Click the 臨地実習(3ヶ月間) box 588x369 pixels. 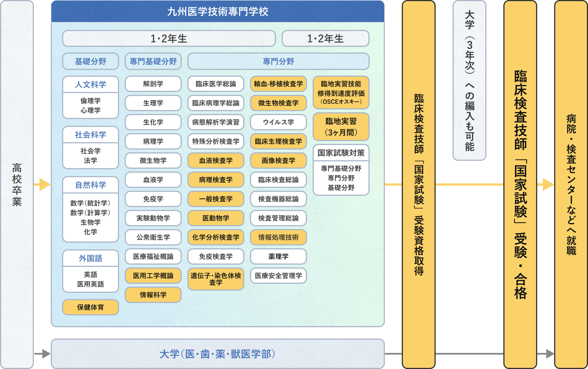coord(341,127)
